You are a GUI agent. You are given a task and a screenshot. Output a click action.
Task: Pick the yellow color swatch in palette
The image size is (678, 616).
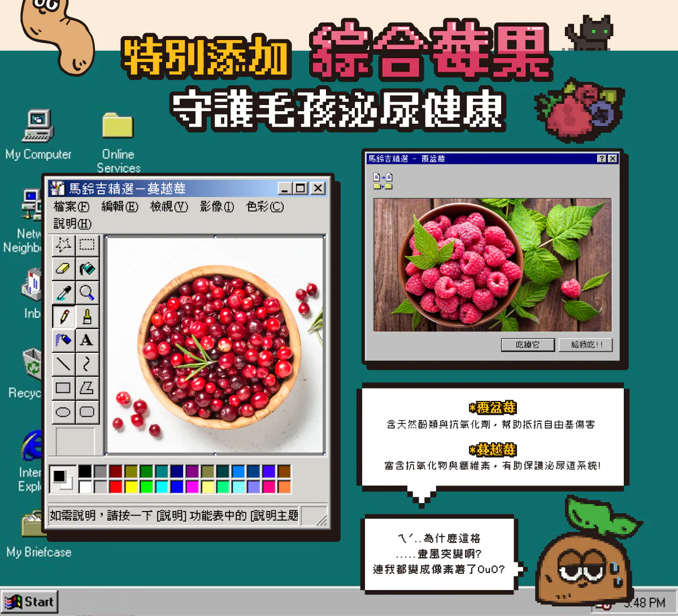131,486
